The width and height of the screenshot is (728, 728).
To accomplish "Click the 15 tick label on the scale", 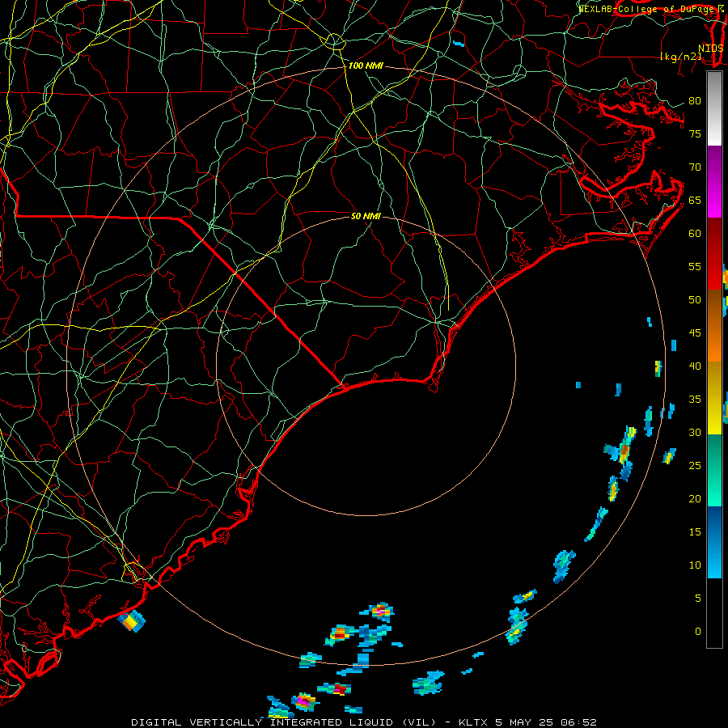I will [x=695, y=532].
